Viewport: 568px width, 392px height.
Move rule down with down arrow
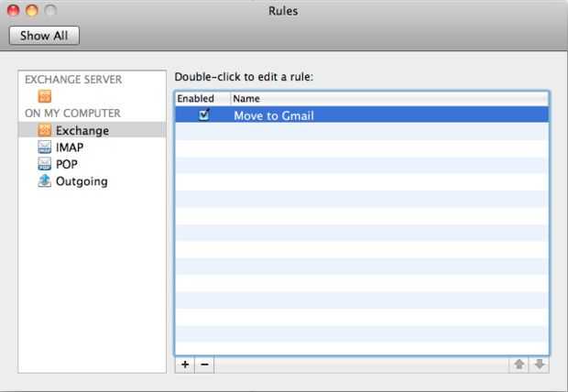pos(540,365)
